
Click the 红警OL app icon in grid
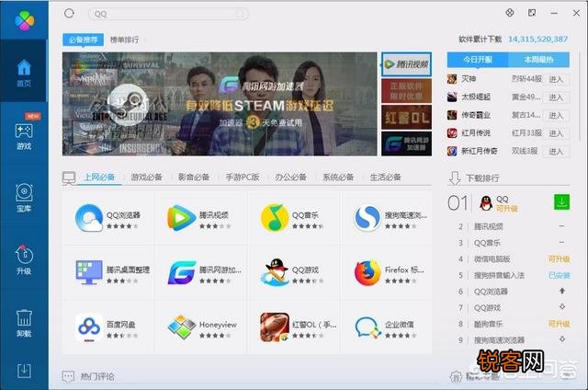click(x=275, y=327)
